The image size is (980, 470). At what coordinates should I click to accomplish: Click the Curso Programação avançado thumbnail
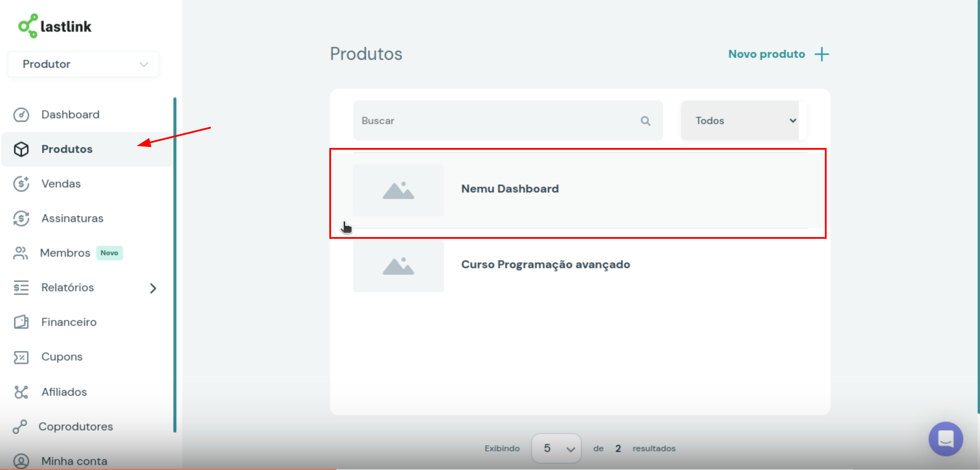click(x=398, y=266)
